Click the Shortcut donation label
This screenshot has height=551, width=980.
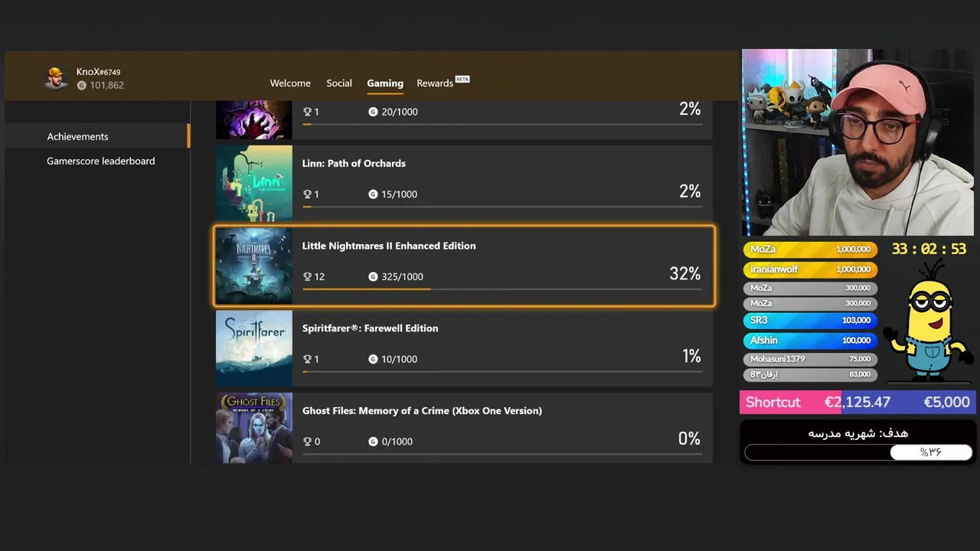pos(773,403)
